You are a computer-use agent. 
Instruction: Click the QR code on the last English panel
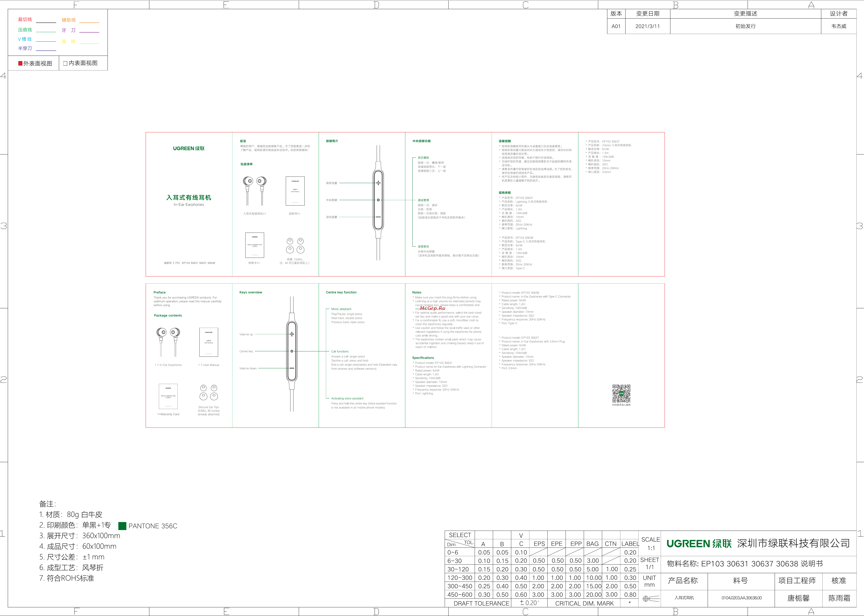coord(621,393)
